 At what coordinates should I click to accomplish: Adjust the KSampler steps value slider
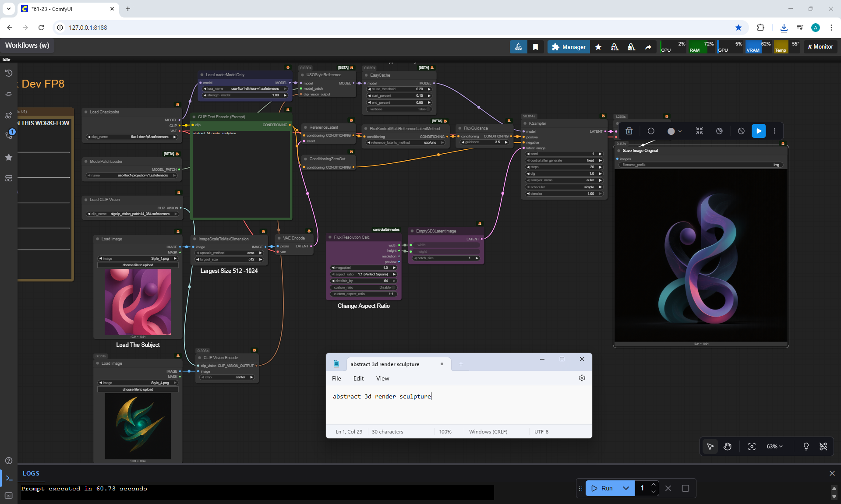pos(564,167)
